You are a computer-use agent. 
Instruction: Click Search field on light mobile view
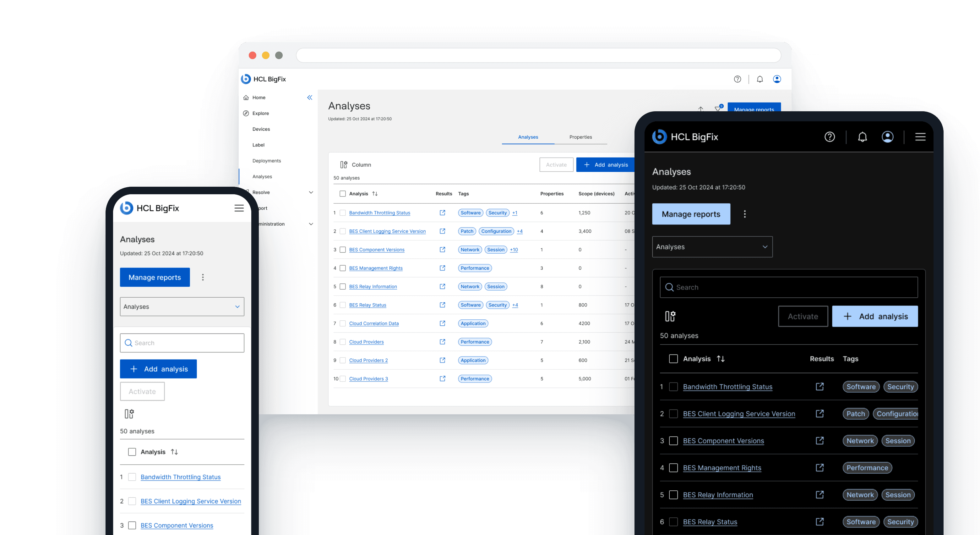(x=182, y=343)
